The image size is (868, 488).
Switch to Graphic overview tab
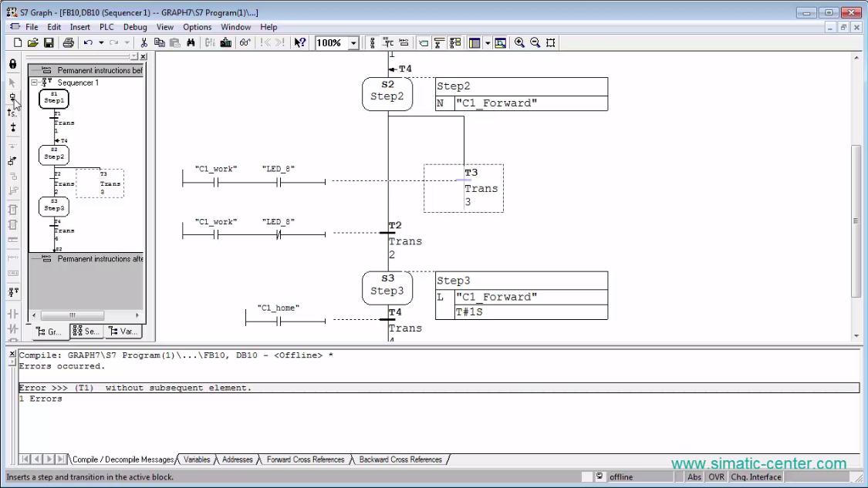pos(49,332)
